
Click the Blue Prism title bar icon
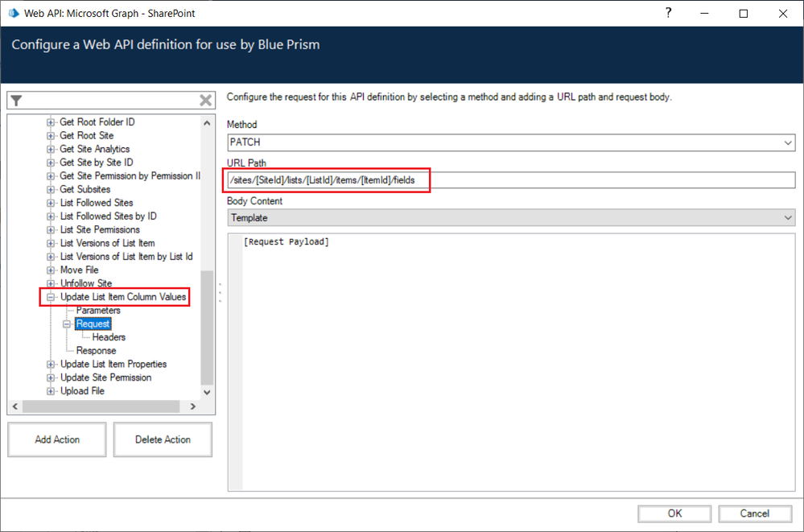(x=14, y=13)
